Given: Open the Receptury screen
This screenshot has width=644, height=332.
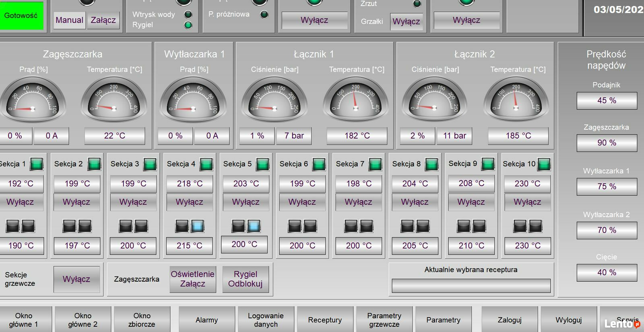Looking at the screenshot, I should 325,320.
